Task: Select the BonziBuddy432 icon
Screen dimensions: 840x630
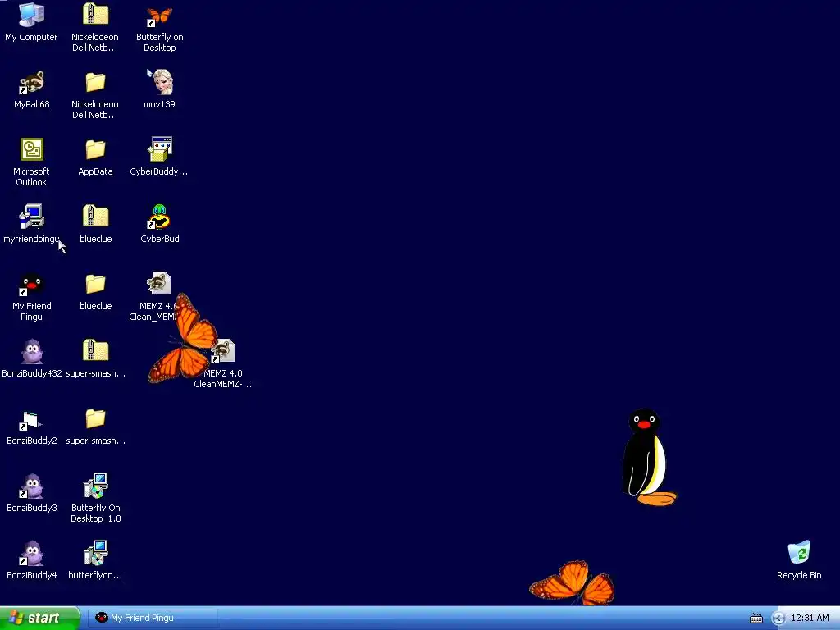Action: [32, 351]
